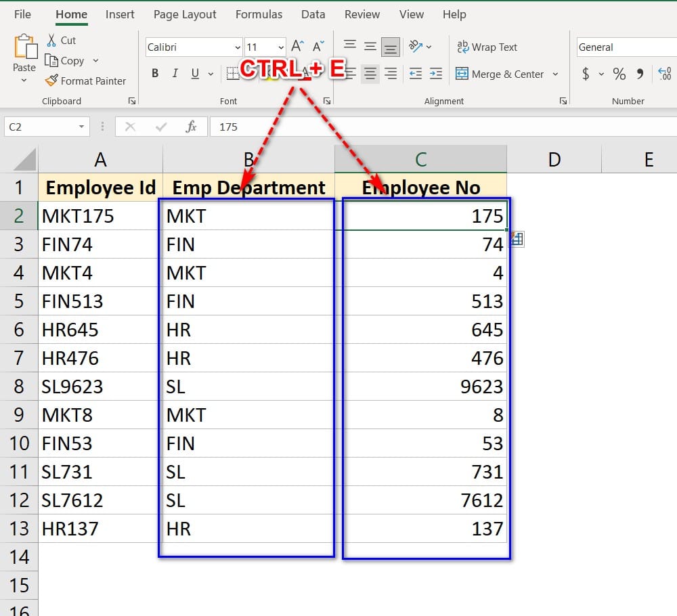Click the Copy button
Image resolution: width=677 pixels, height=616 pixels.
[x=66, y=61]
